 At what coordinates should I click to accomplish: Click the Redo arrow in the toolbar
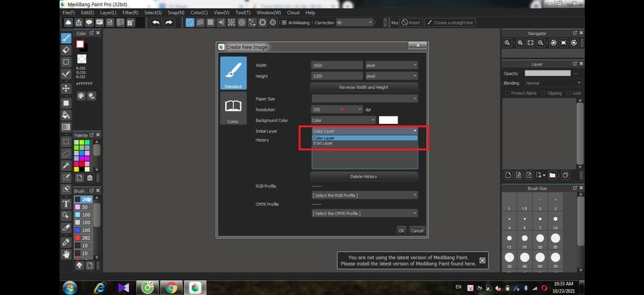pyautogui.click(x=169, y=23)
